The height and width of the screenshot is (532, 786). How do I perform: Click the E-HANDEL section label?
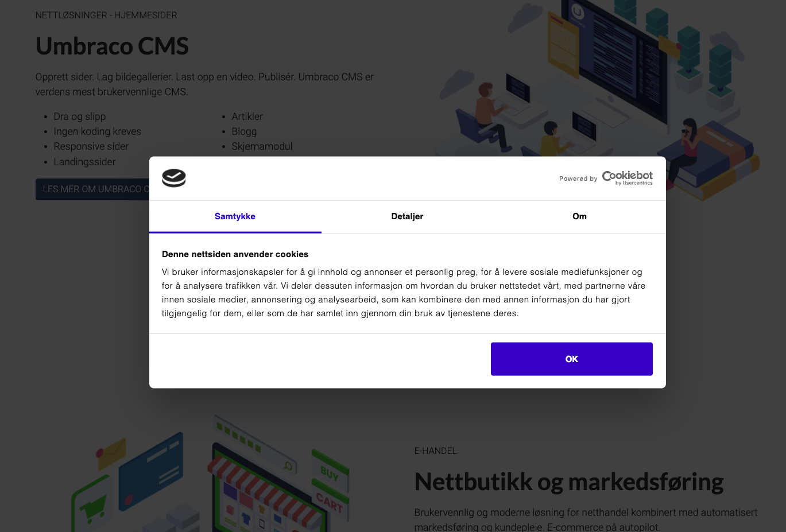pyautogui.click(x=436, y=451)
